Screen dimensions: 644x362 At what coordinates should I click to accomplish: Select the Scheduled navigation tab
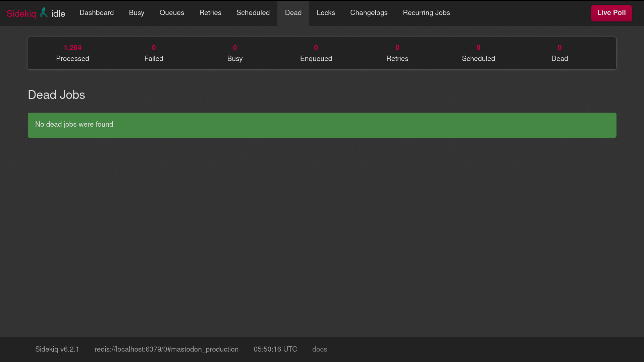tap(253, 13)
